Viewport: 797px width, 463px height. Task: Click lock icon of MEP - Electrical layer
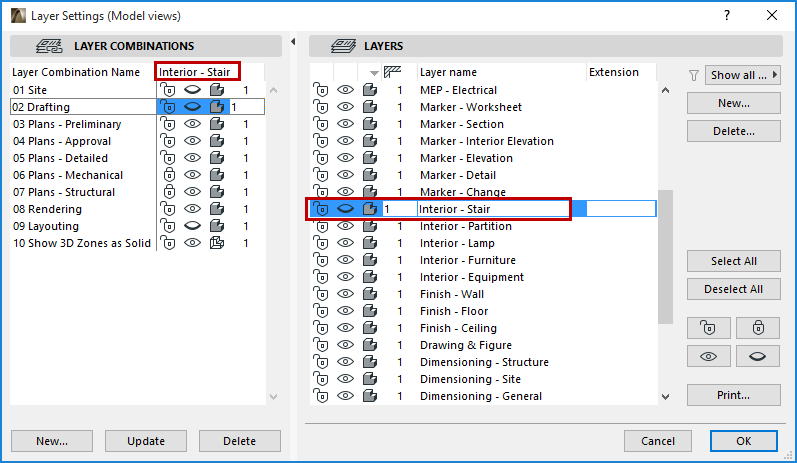[321, 90]
